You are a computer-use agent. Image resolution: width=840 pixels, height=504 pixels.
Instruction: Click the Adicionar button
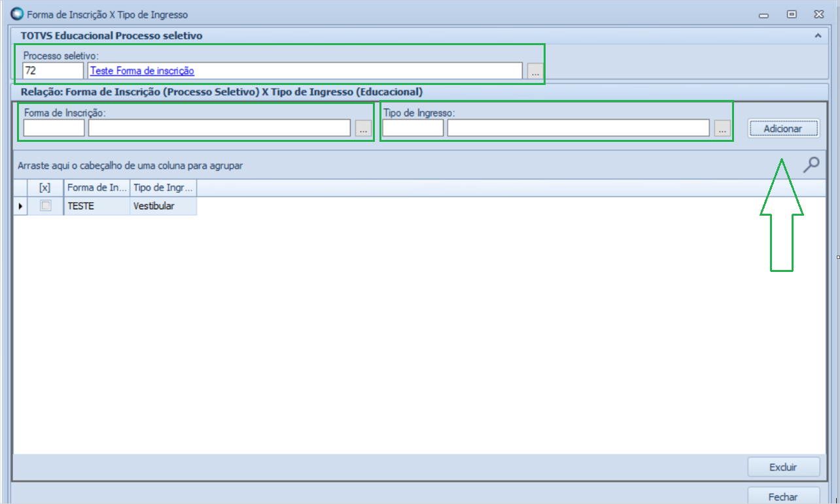(x=783, y=129)
